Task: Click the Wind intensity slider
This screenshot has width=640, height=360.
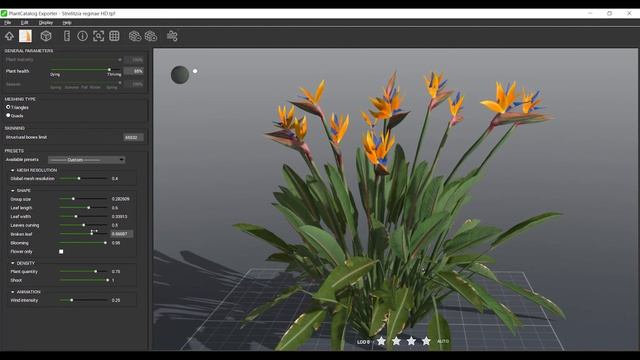Action: tap(83, 300)
